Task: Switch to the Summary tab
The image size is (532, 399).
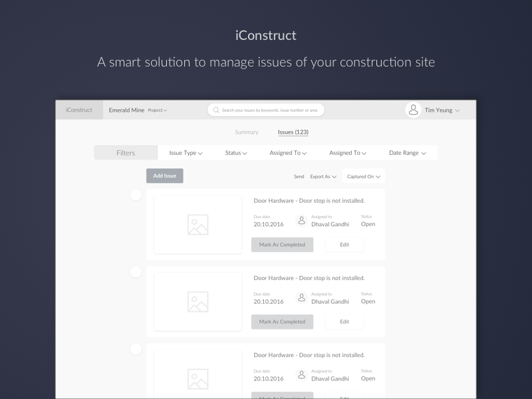Action: pyautogui.click(x=247, y=132)
